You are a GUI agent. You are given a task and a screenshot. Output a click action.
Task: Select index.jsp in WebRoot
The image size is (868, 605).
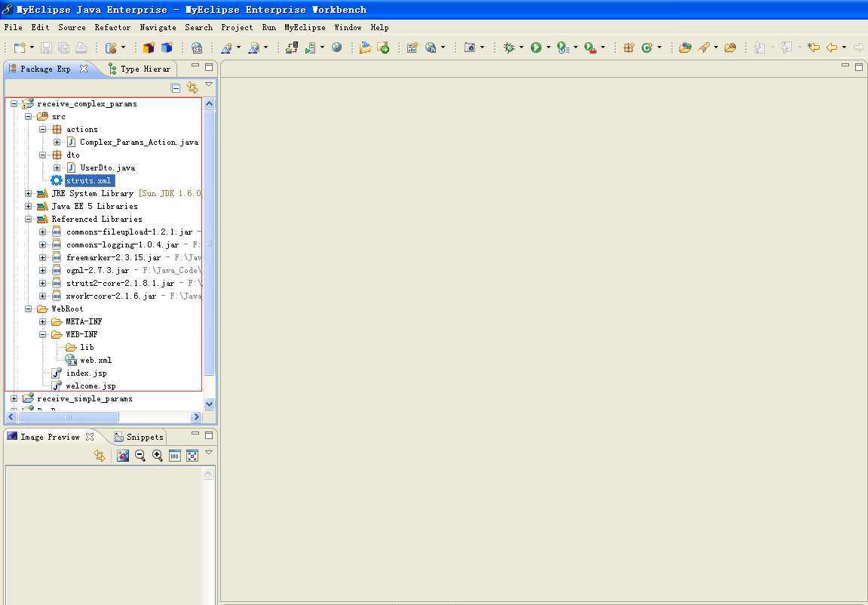[x=87, y=373]
